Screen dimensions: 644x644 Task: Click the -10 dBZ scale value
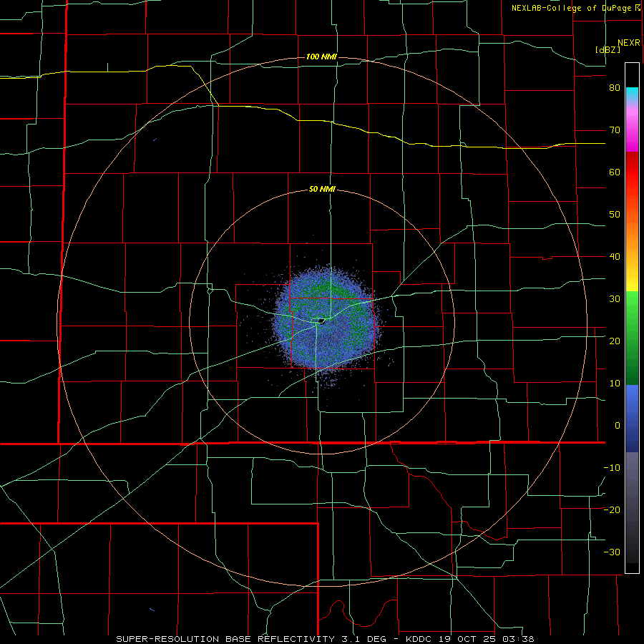tap(612, 468)
